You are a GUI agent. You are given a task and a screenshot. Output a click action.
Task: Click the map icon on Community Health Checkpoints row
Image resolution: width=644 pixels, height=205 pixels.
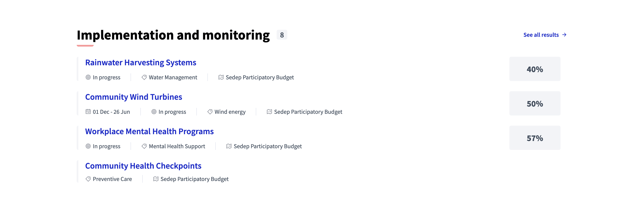point(156,179)
